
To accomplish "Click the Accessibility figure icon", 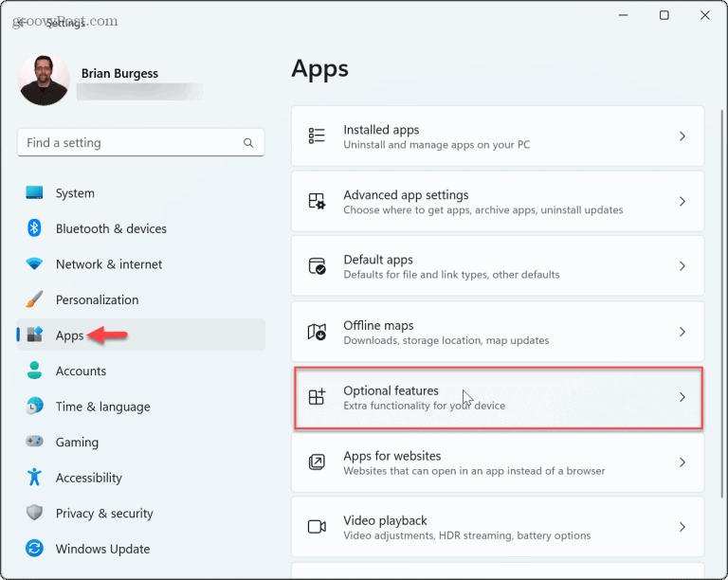I will click(34, 477).
